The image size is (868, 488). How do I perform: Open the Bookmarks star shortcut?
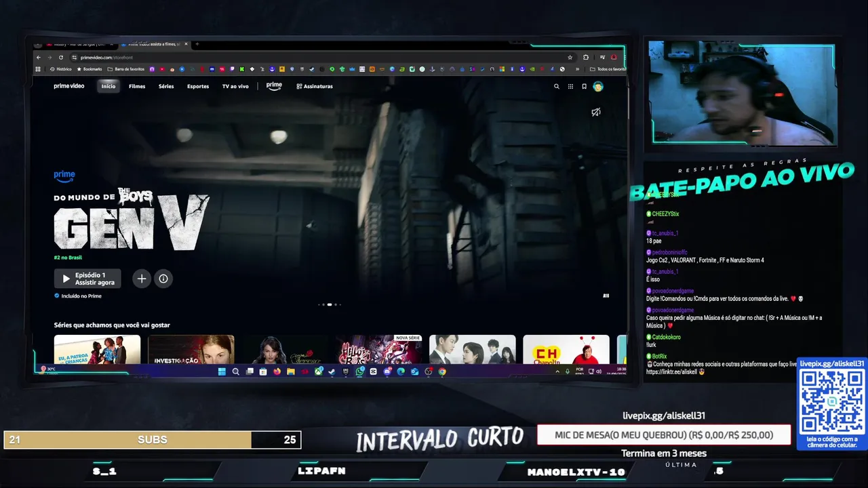click(90, 69)
